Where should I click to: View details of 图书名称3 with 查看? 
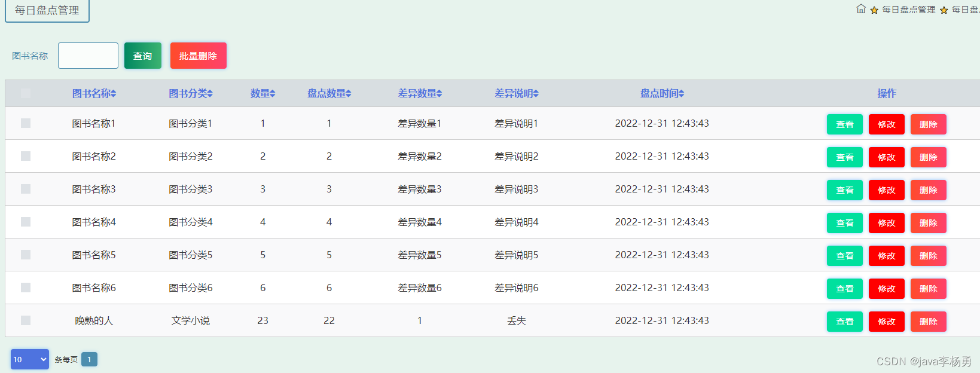point(845,190)
